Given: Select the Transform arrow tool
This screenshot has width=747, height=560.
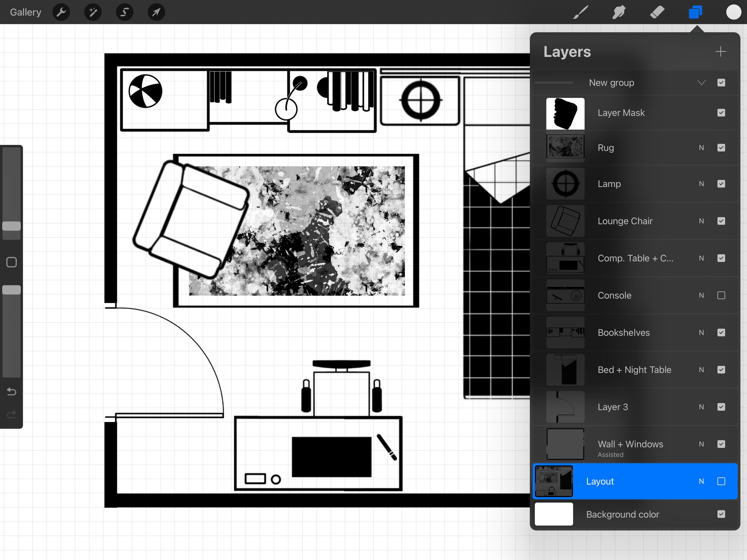Looking at the screenshot, I should point(156,12).
